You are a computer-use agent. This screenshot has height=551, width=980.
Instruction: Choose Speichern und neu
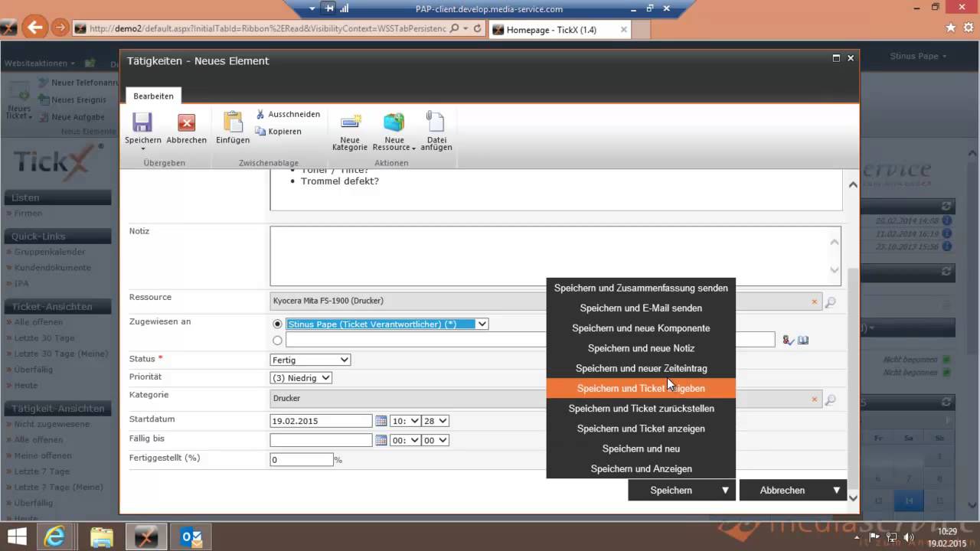click(641, 448)
